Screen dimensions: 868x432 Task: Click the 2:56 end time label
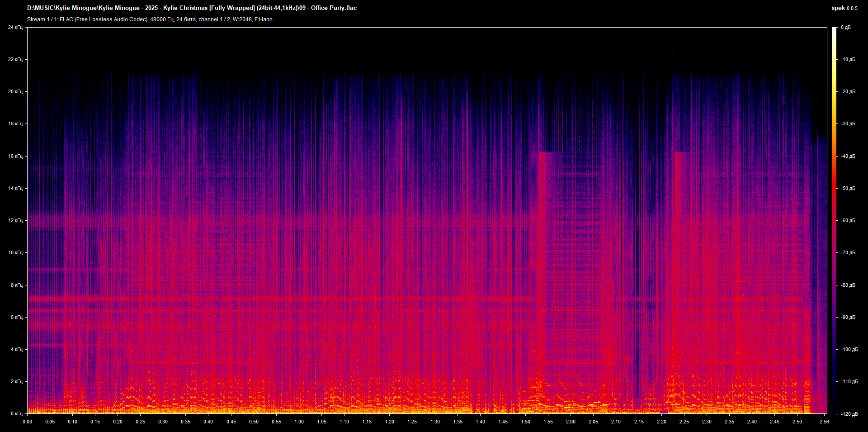[x=824, y=422]
